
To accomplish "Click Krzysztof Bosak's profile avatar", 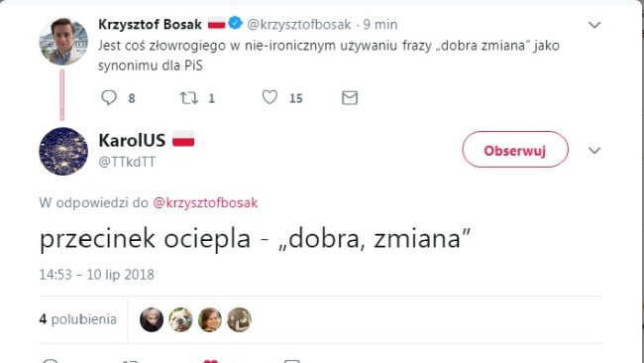I will pyautogui.click(x=63, y=41).
